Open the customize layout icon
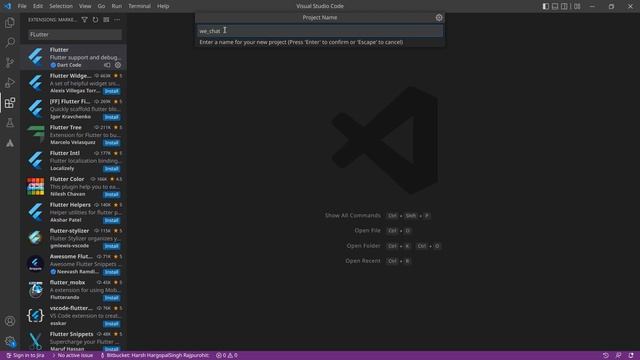Screen dimensions: 640x360 (577, 6)
